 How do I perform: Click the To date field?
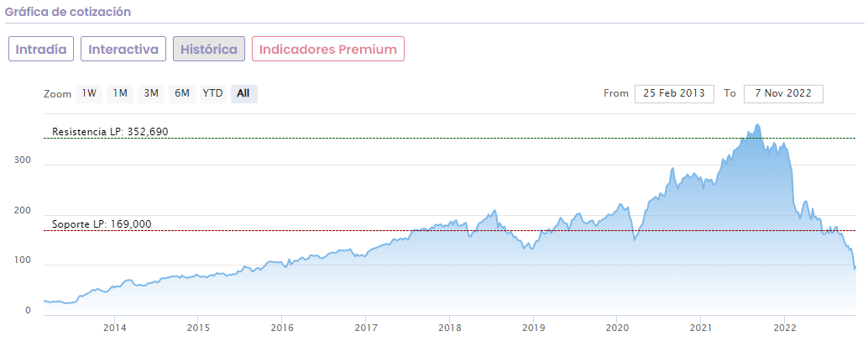[x=783, y=93]
